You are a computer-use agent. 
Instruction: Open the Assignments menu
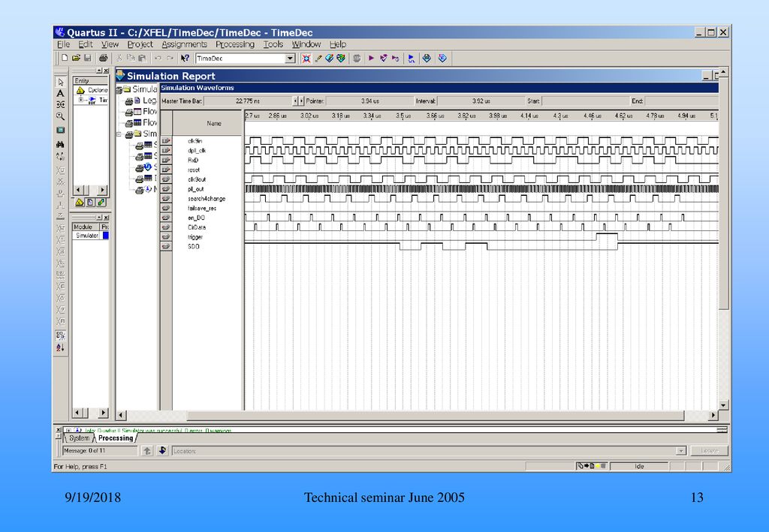(185, 44)
